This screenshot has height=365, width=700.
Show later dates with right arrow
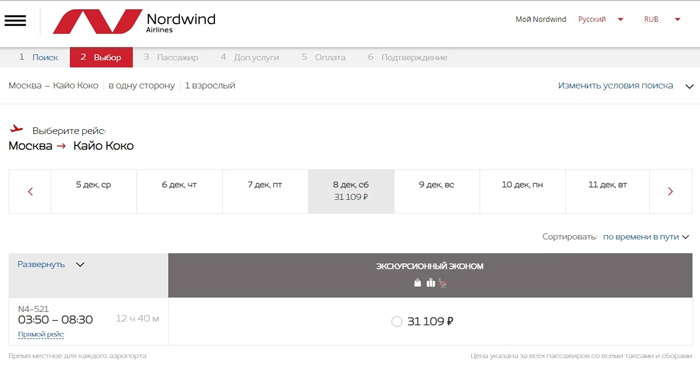pos(670,191)
